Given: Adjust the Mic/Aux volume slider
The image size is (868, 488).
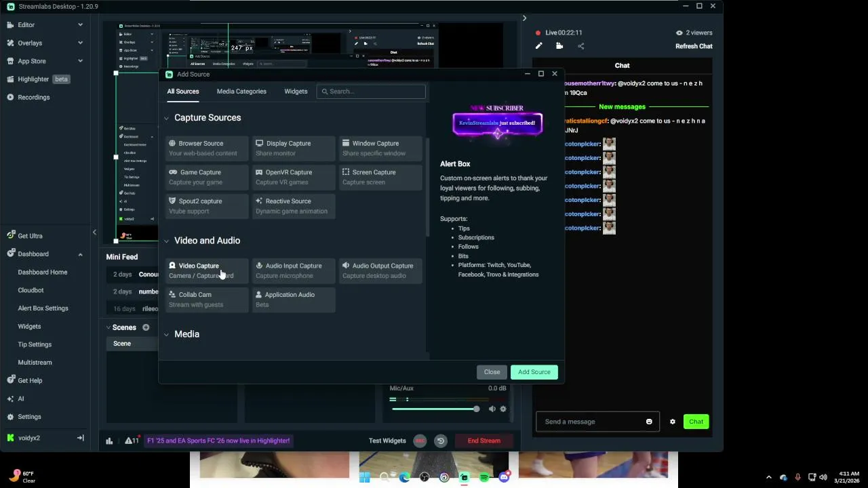Looking at the screenshot, I should click(435, 409).
